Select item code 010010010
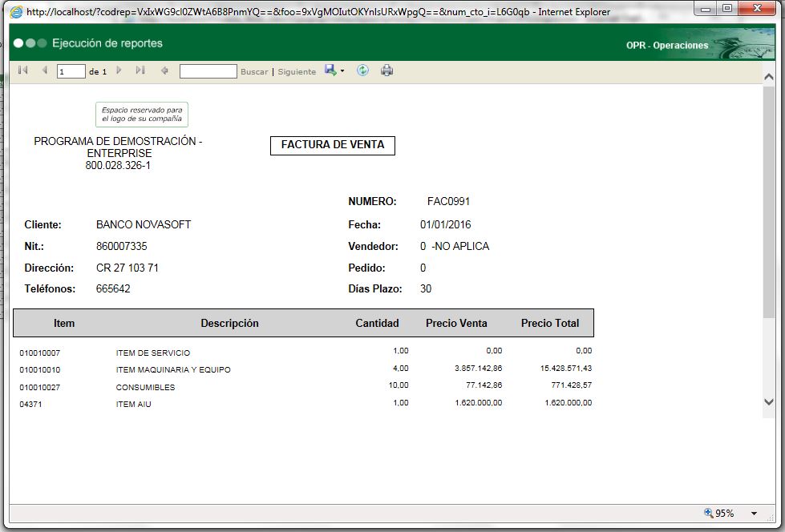The height and width of the screenshot is (532, 785). [39, 370]
